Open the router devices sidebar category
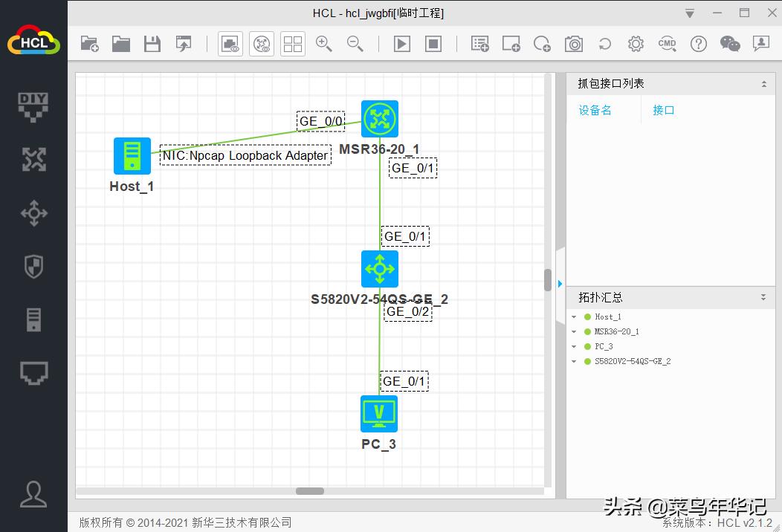The image size is (782, 532). pyautogui.click(x=33, y=159)
